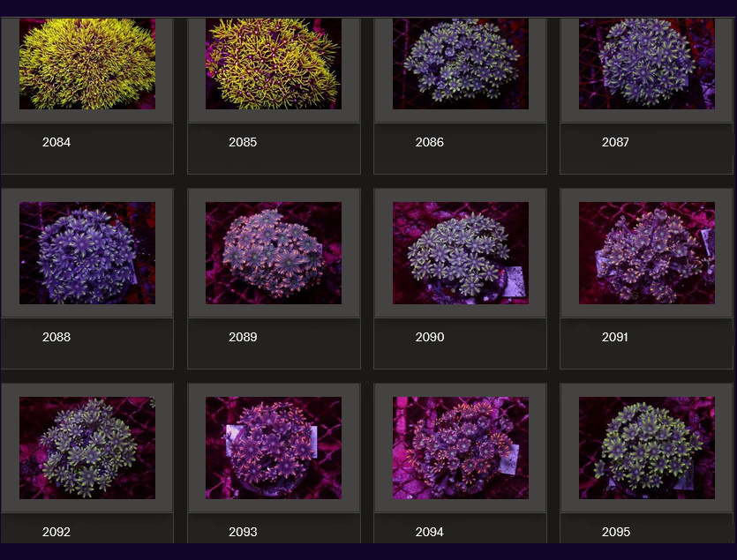This screenshot has width=737, height=560.
Task: Select the label text 2086
Action: click(430, 142)
